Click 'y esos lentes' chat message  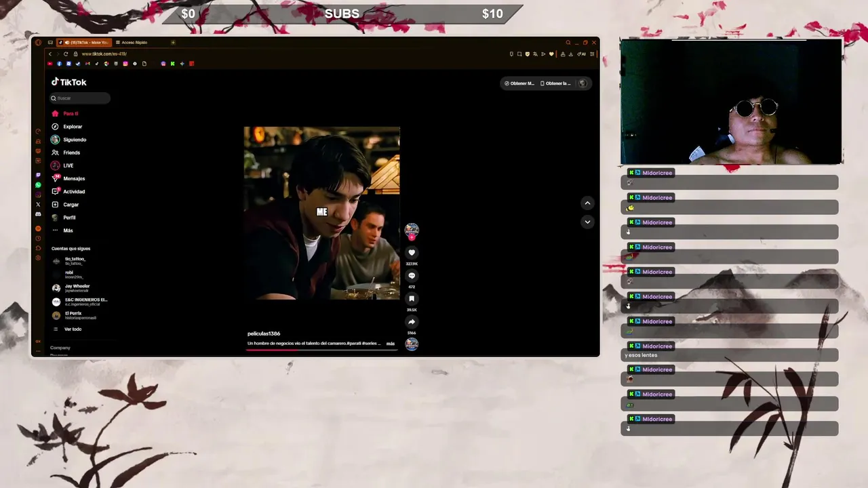[641, 355]
